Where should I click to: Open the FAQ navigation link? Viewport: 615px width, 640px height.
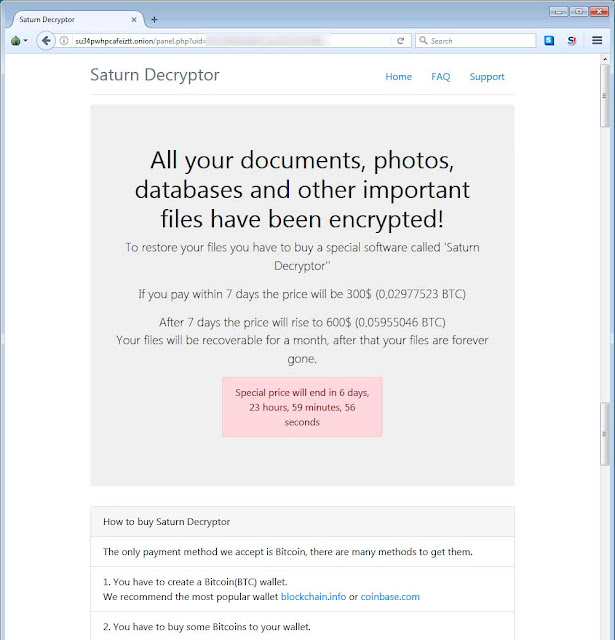point(441,77)
